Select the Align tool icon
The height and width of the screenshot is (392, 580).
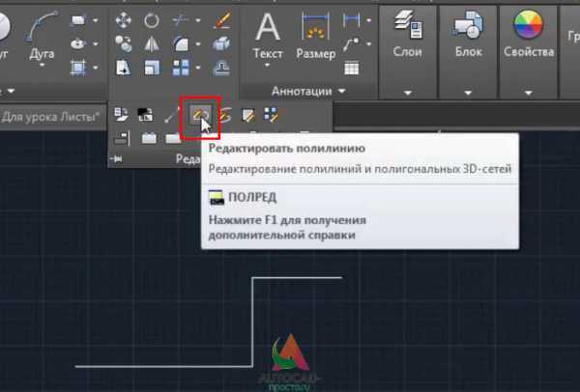point(122,138)
